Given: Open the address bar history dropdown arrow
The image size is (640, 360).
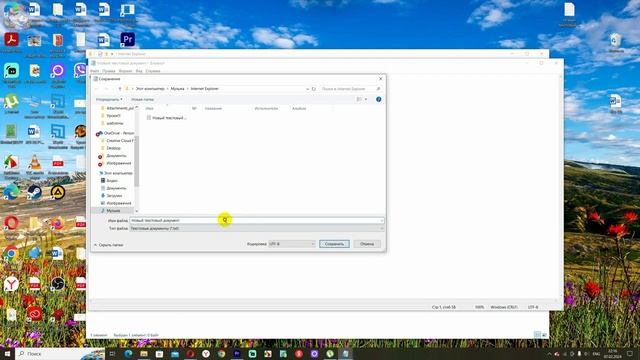Looking at the screenshot, I should 307,89.
